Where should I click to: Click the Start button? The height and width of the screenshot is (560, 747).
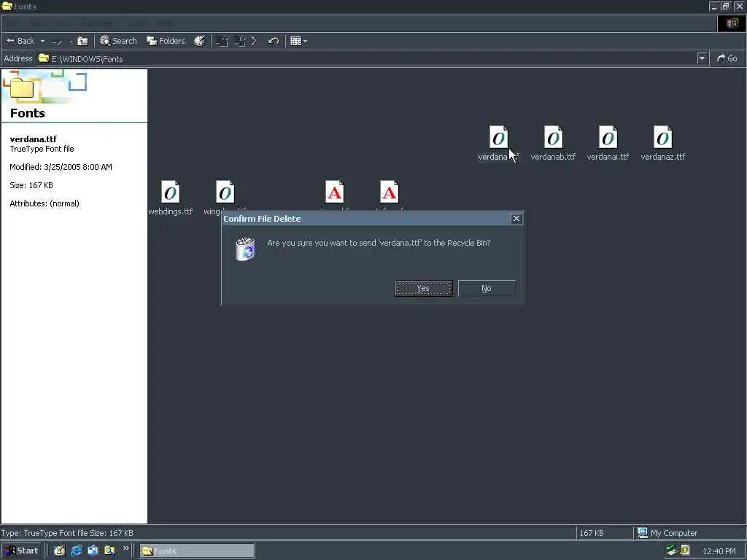(x=22, y=551)
